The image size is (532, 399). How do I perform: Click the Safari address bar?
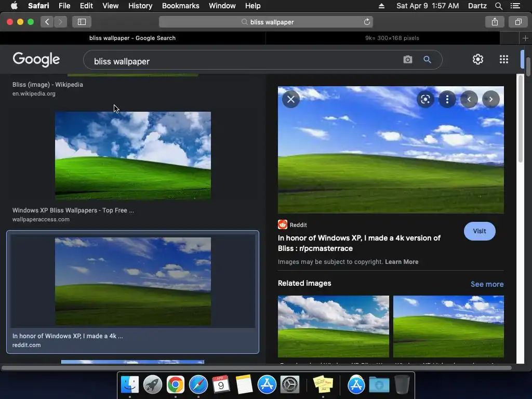[265, 22]
